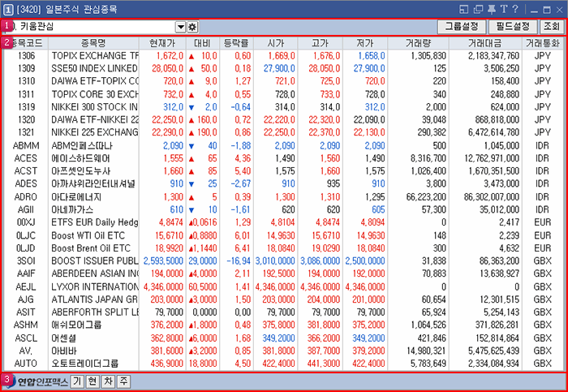
Task: Click the 고가 column header
Action: (321, 43)
